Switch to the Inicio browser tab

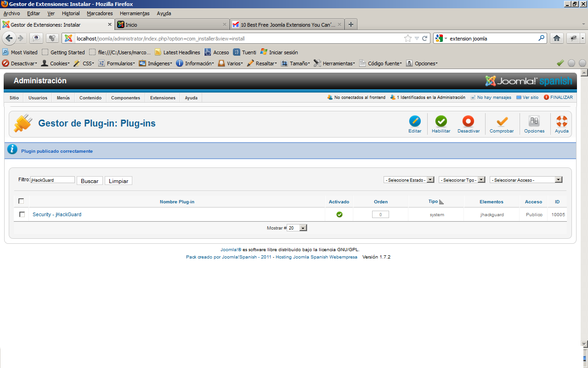(x=170, y=24)
